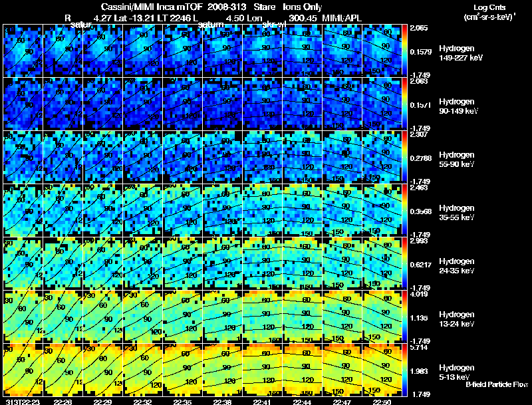The image size is (532, 405).
Task: Click the color scale bar for Hydrogen 5-13 keV
Action: click(404, 370)
